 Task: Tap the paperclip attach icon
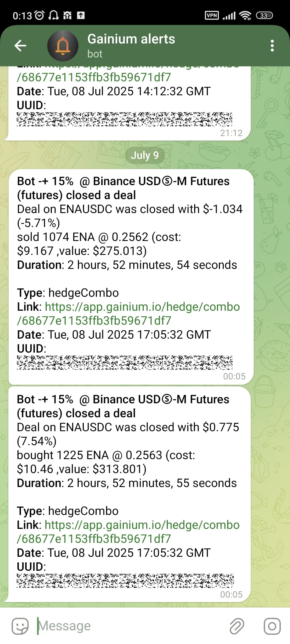click(x=237, y=626)
